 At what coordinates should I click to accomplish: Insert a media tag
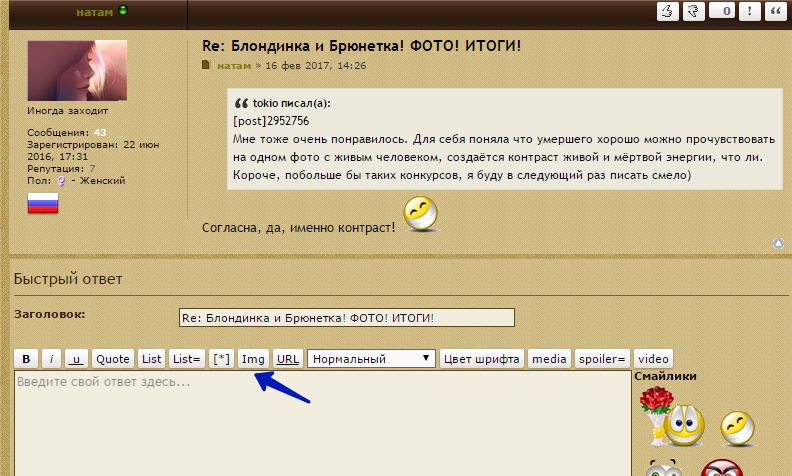click(549, 359)
